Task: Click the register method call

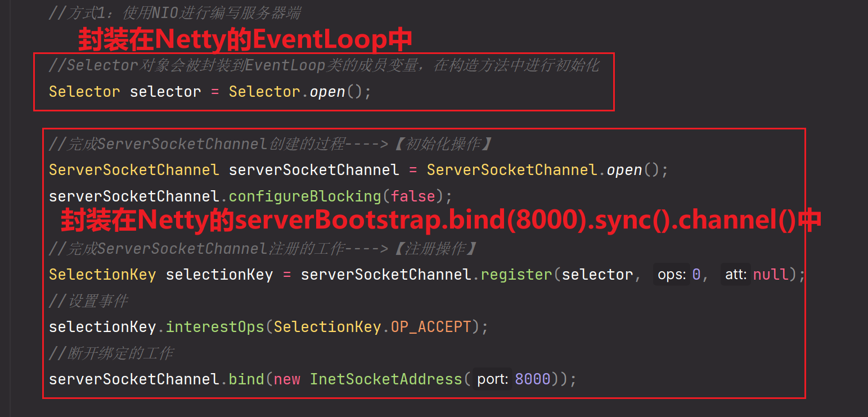Action: tap(515, 274)
